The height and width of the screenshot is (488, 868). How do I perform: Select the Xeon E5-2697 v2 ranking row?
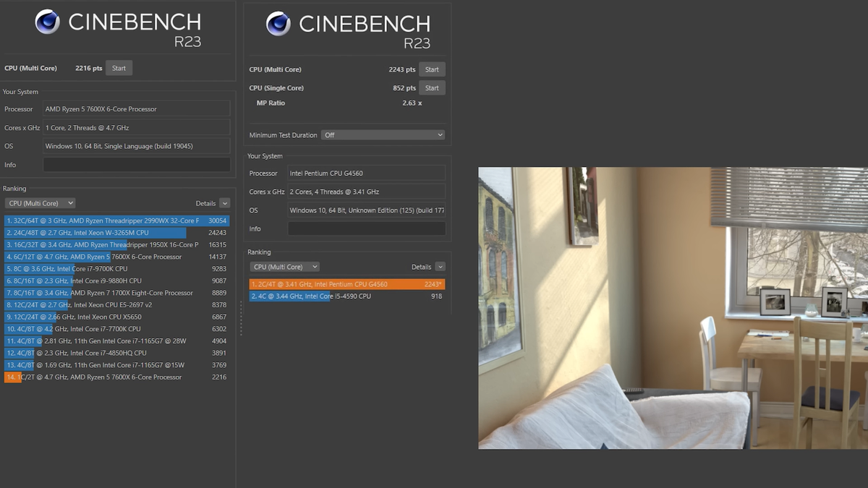[x=116, y=305]
